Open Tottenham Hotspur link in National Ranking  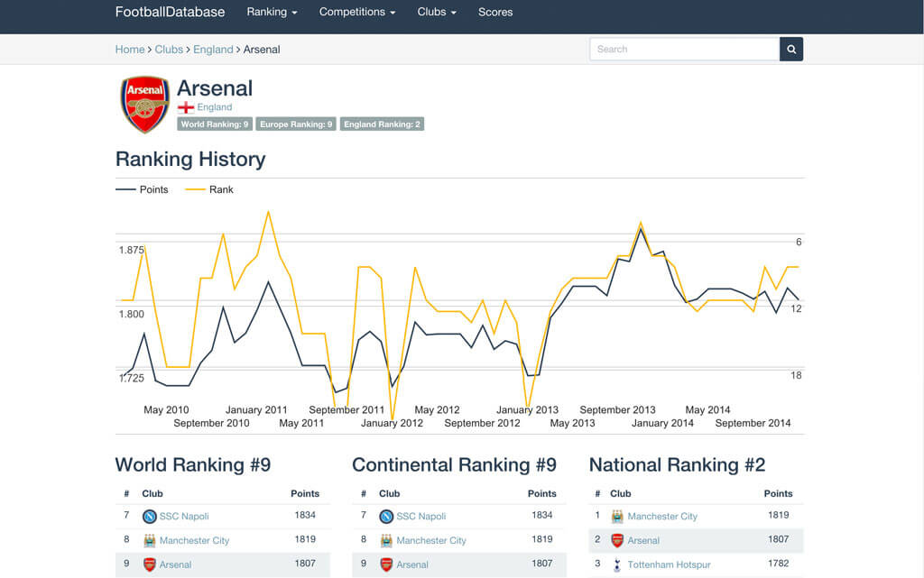[x=669, y=564]
